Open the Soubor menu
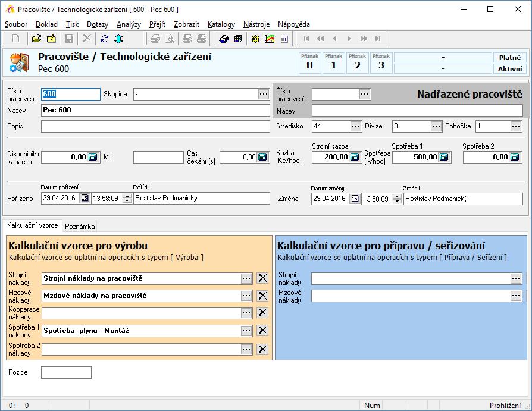Image resolution: width=532 pixels, height=411 pixels. tap(16, 24)
